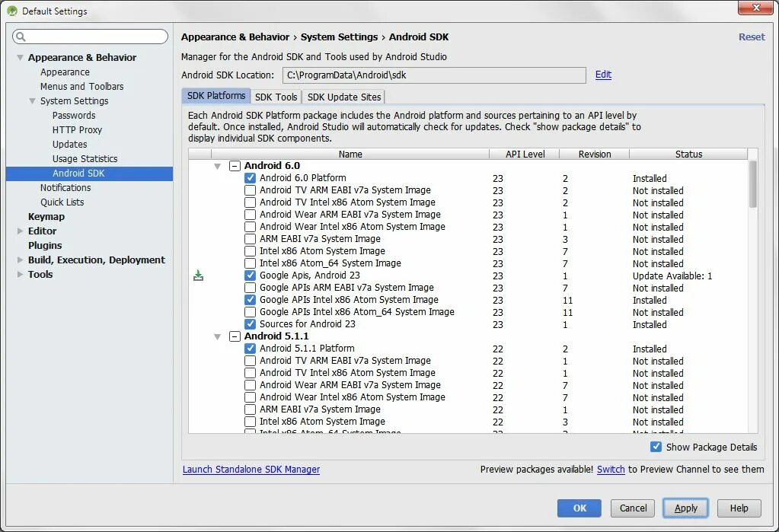Viewport: 779px width, 532px height.
Task: Collapse Appearance & Behavior tree arrow
Action: tap(20, 58)
